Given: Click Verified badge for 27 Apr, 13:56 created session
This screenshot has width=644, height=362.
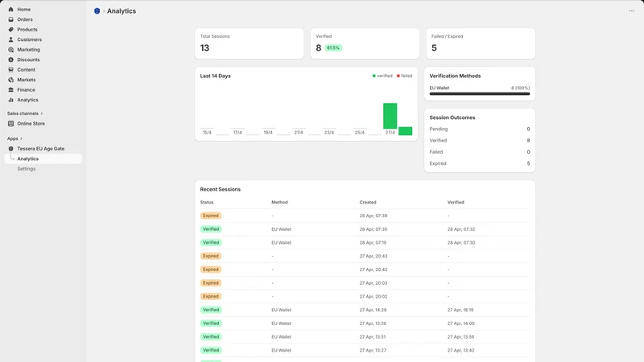Looking at the screenshot, I should pyautogui.click(x=211, y=323).
